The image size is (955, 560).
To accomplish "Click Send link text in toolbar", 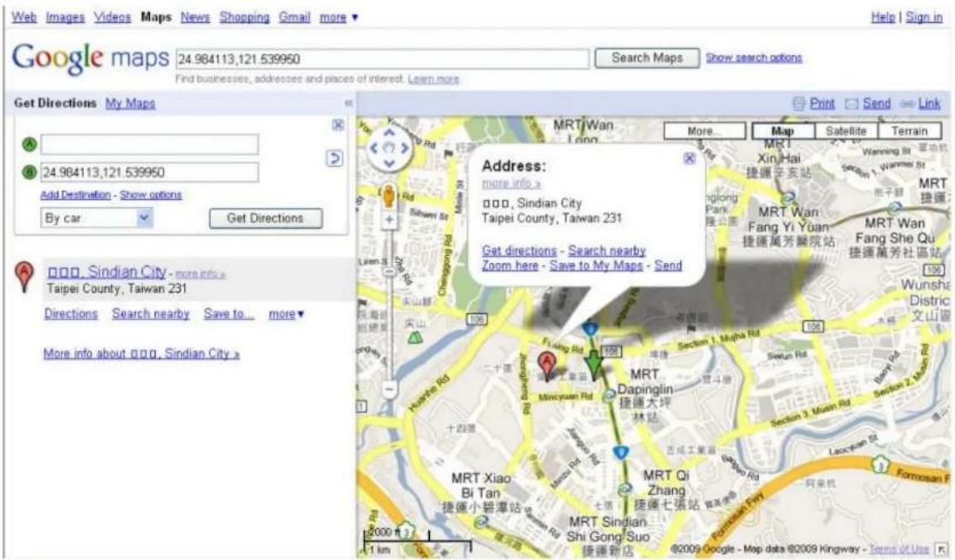I will click(876, 104).
